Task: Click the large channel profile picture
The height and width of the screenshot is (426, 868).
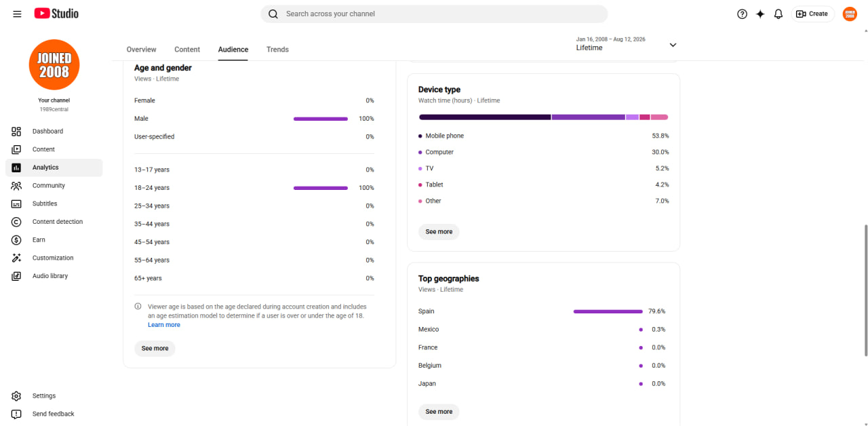Action: click(54, 64)
